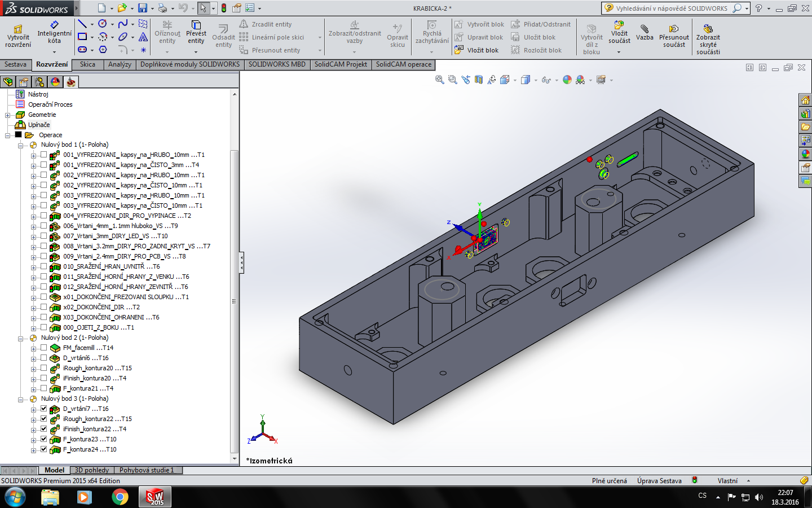Uncheck the D_vrtání7 operation checkbox

43,409
